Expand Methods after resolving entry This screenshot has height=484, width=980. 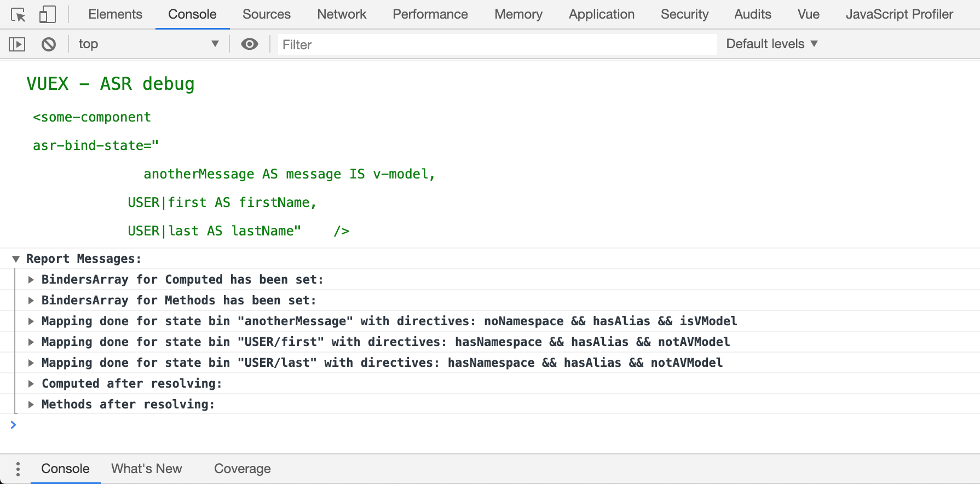(x=31, y=405)
